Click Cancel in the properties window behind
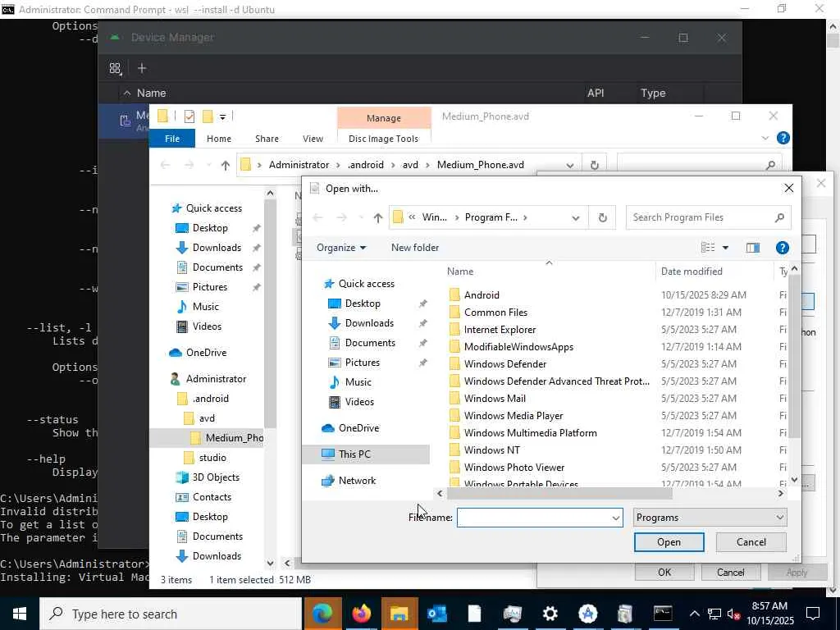Viewport: 840px width, 630px height. pos(731,572)
